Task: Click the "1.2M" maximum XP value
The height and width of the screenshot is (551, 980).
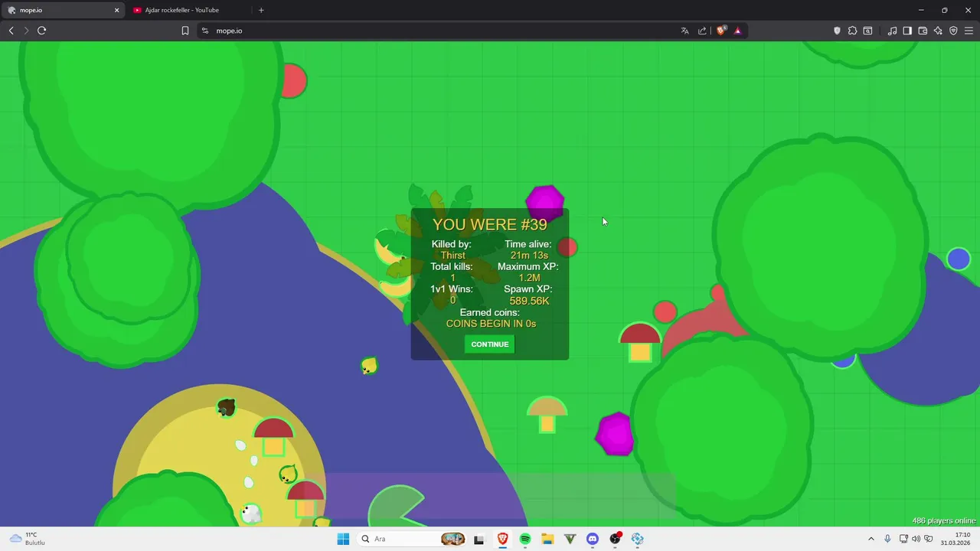Action: pyautogui.click(x=529, y=278)
